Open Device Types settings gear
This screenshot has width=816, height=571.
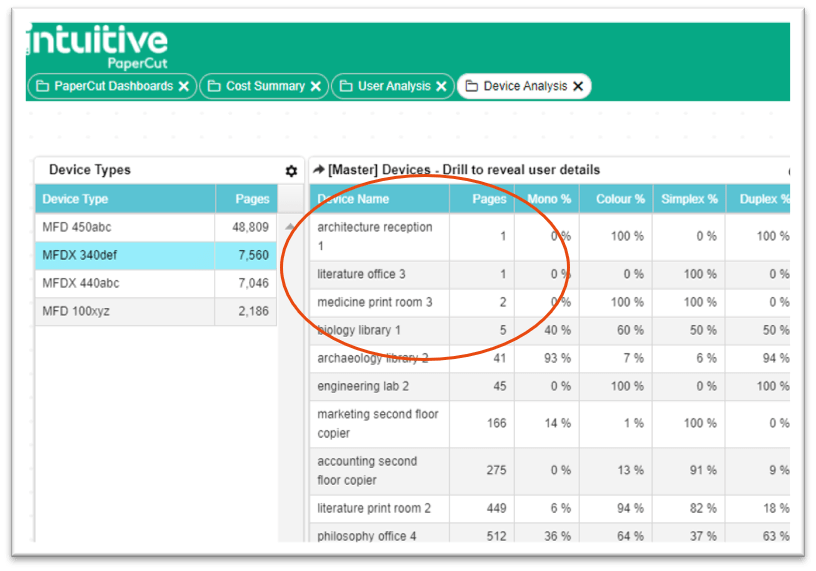(x=291, y=171)
